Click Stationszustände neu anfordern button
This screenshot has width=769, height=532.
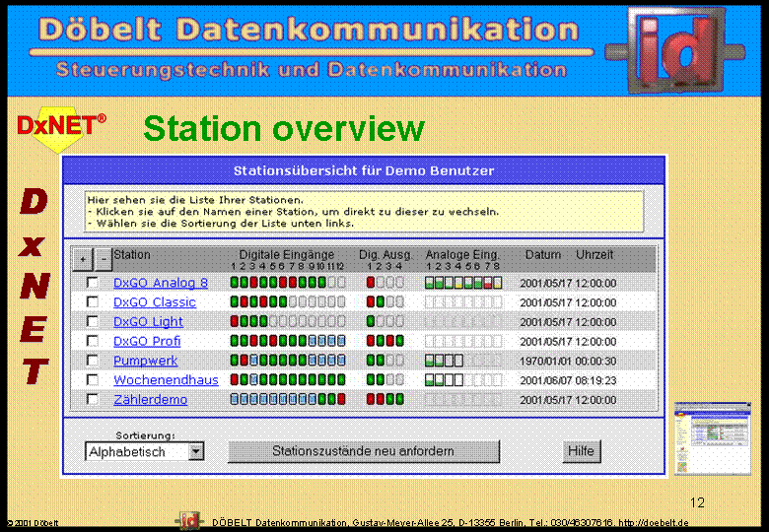tap(364, 451)
